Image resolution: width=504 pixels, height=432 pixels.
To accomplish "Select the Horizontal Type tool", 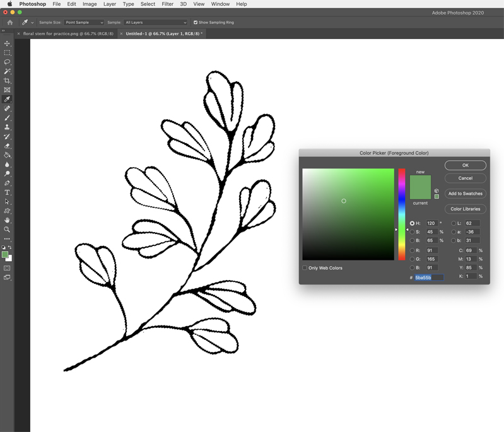I will [8, 192].
